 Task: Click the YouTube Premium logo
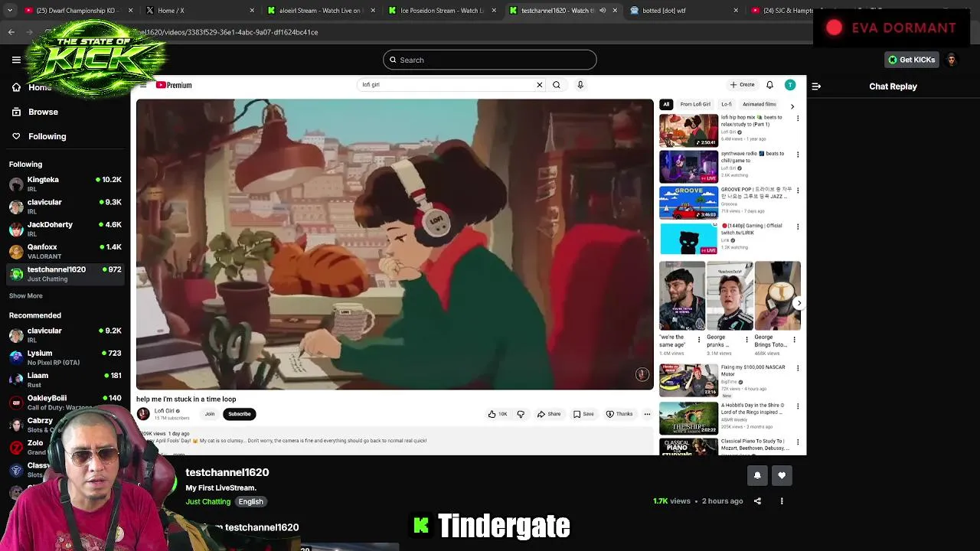[175, 85]
